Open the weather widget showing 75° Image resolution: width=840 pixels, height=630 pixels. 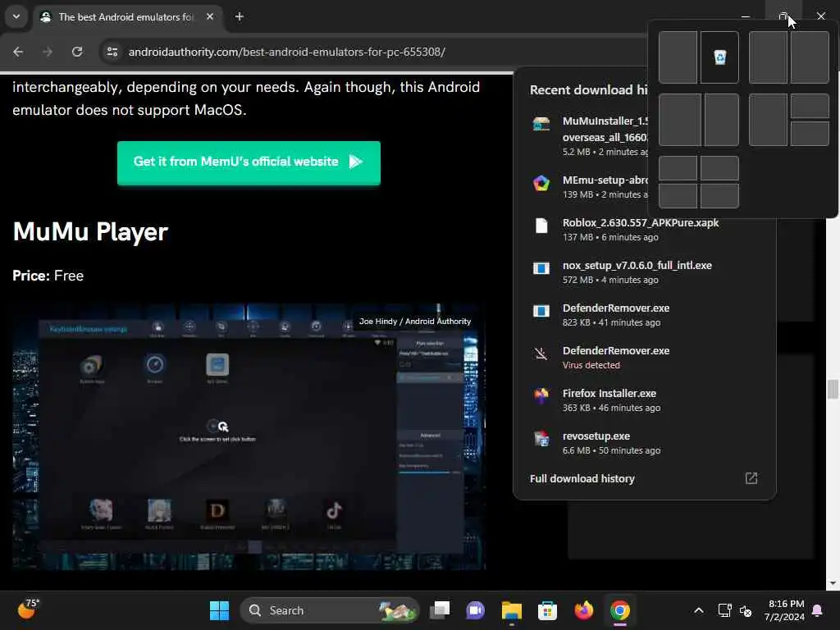point(28,609)
